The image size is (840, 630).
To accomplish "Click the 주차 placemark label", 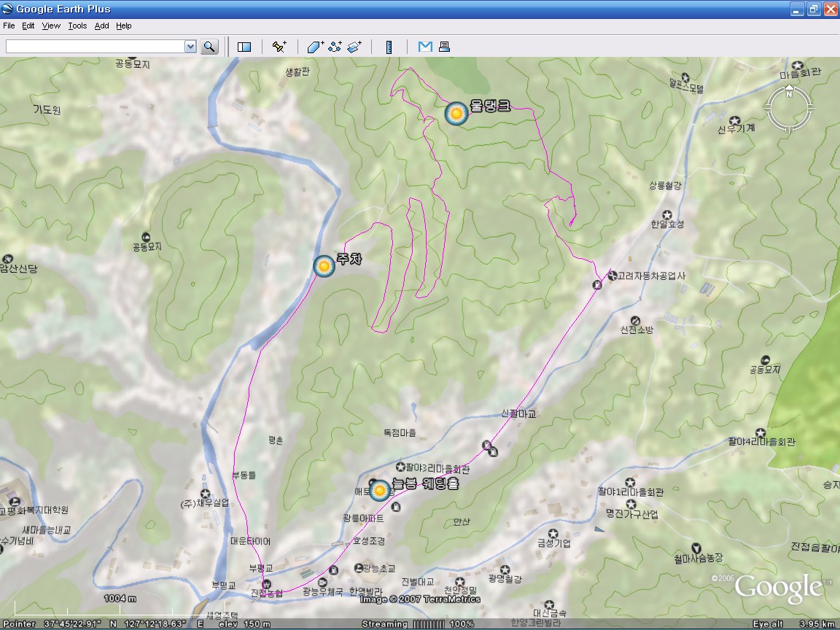I will tap(349, 260).
